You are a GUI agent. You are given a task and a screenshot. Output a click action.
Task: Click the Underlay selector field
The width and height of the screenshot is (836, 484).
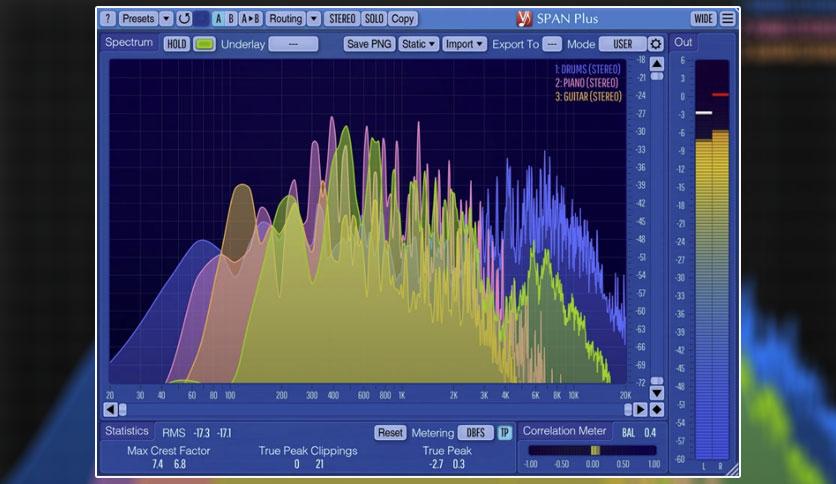[x=293, y=44]
